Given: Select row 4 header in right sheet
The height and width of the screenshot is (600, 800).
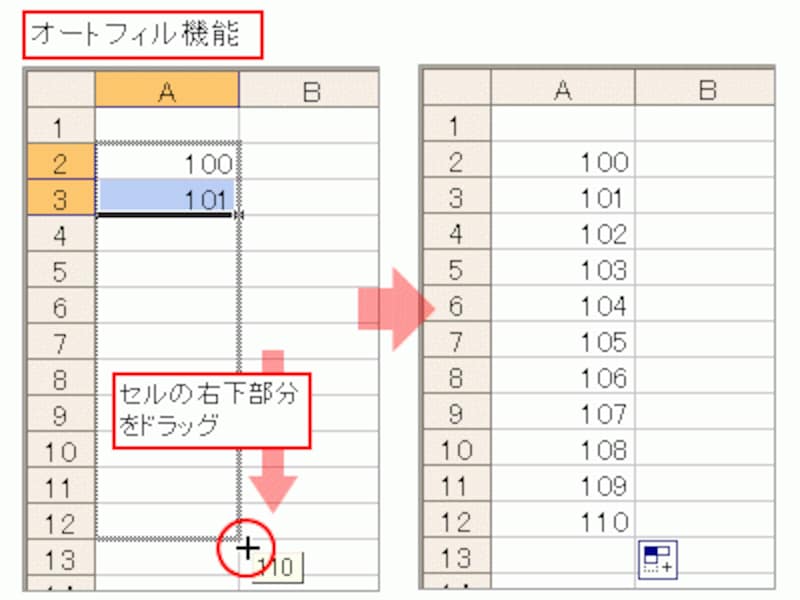Looking at the screenshot, I should click(457, 232).
